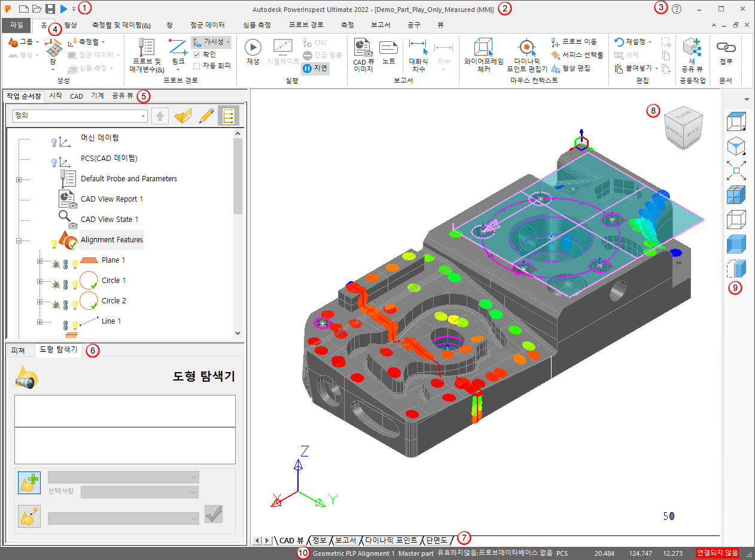
Task: Open the 보고서 ribbon tab
Action: click(x=381, y=25)
